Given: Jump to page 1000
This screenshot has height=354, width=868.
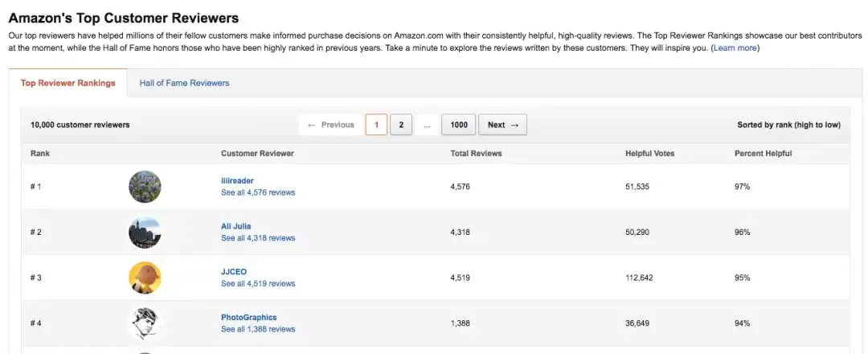Looking at the screenshot, I should pos(459,125).
